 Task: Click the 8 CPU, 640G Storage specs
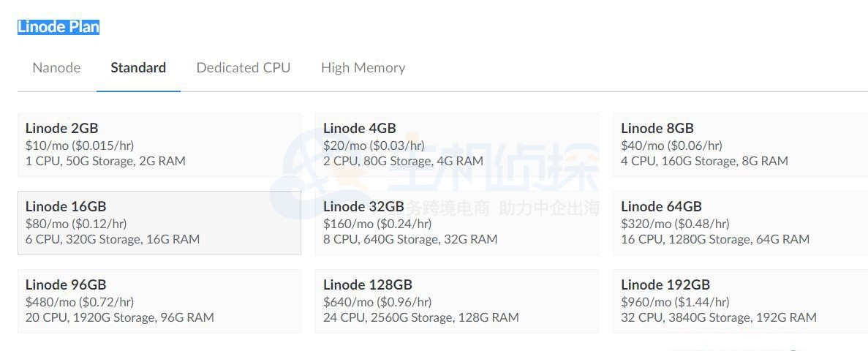pyautogui.click(x=410, y=239)
